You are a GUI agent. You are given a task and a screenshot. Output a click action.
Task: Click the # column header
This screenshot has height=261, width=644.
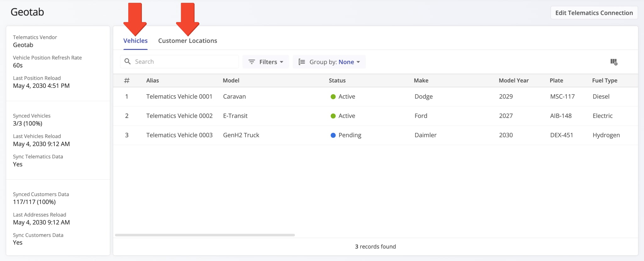coord(127,81)
